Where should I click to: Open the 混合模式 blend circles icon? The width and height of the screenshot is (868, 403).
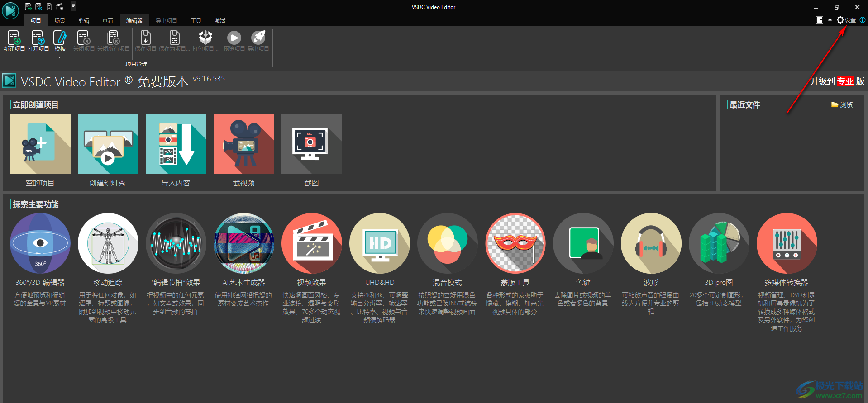pos(448,243)
